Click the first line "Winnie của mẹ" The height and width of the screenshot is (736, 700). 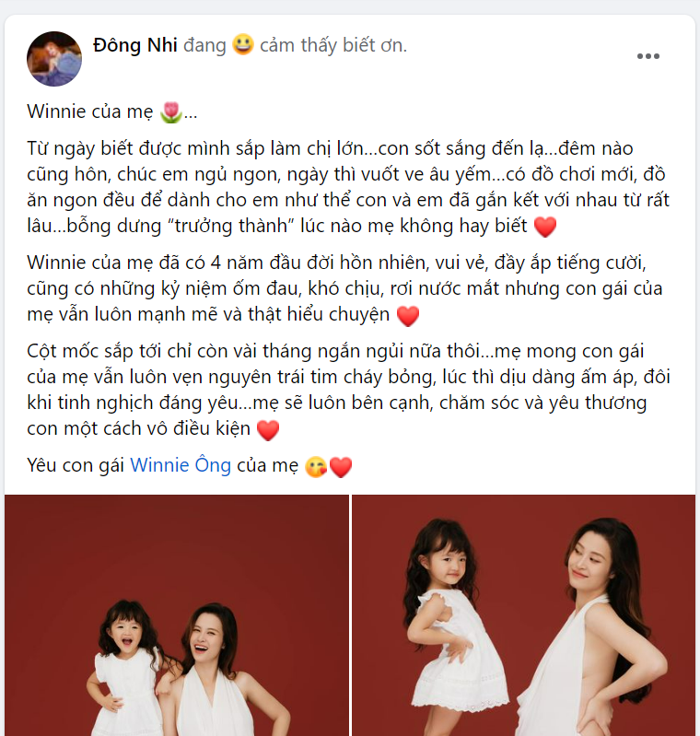coord(90,111)
